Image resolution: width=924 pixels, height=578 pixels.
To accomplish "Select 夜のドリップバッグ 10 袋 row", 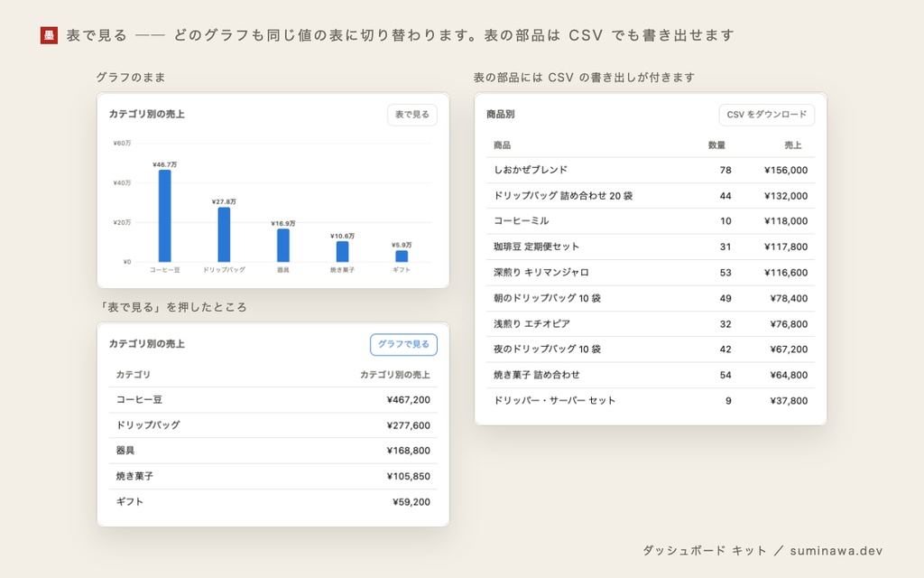I will (651, 350).
